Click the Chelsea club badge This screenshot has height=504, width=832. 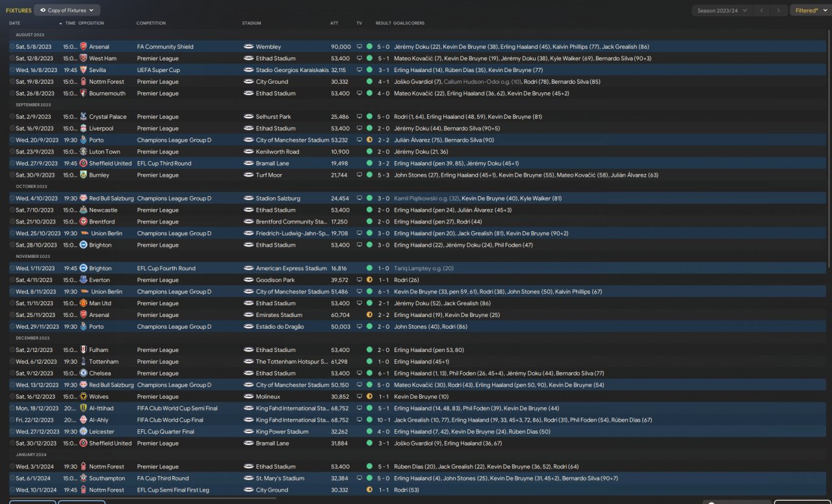pyautogui.click(x=83, y=373)
